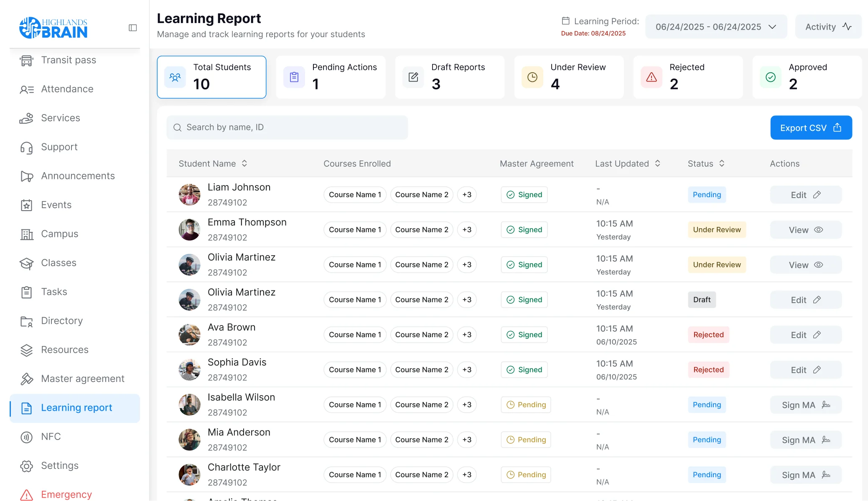This screenshot has height=501, width=868.
Task: Expand +3 courses for Emma Thompson
Action: pos(467,230)
